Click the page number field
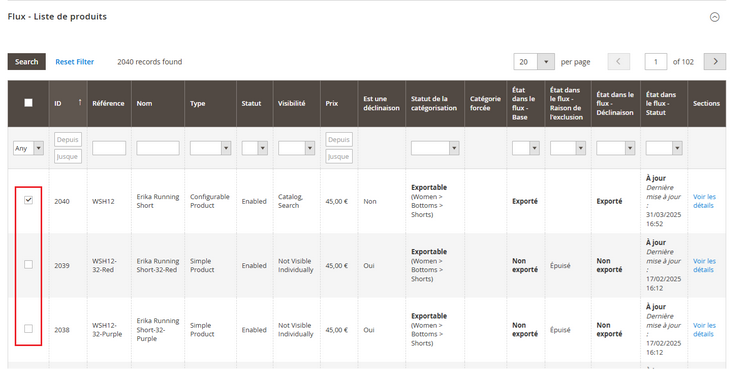735x372 pixels. 656,62
